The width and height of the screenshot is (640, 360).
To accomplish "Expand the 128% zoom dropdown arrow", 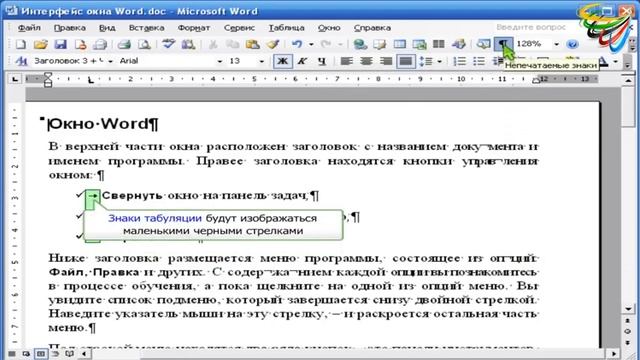I will 556,44.
